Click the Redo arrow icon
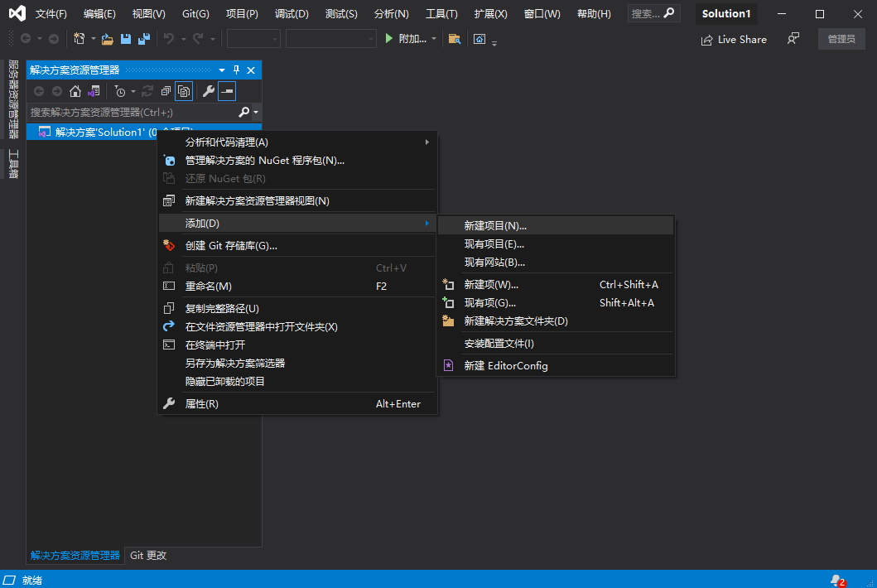 click(198, 39)
